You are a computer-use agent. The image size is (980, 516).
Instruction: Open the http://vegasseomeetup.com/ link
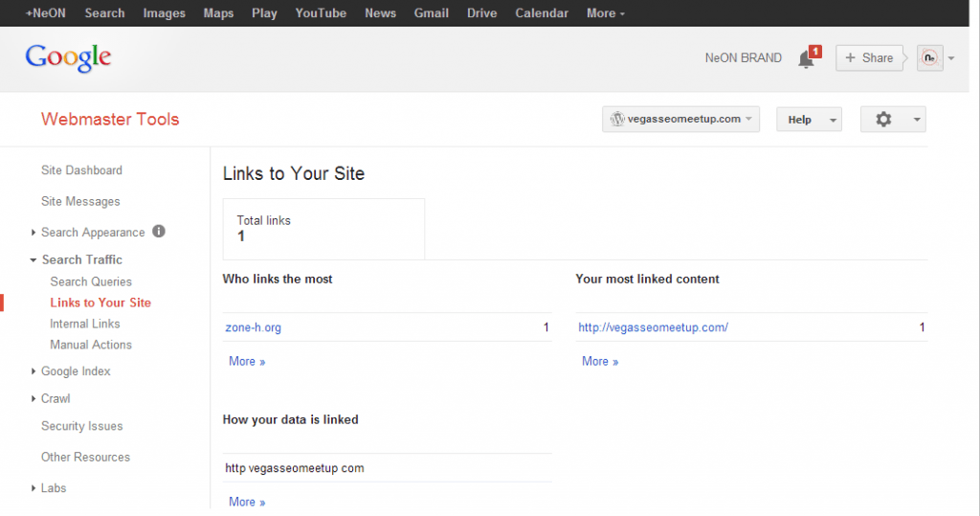[653, 327]
